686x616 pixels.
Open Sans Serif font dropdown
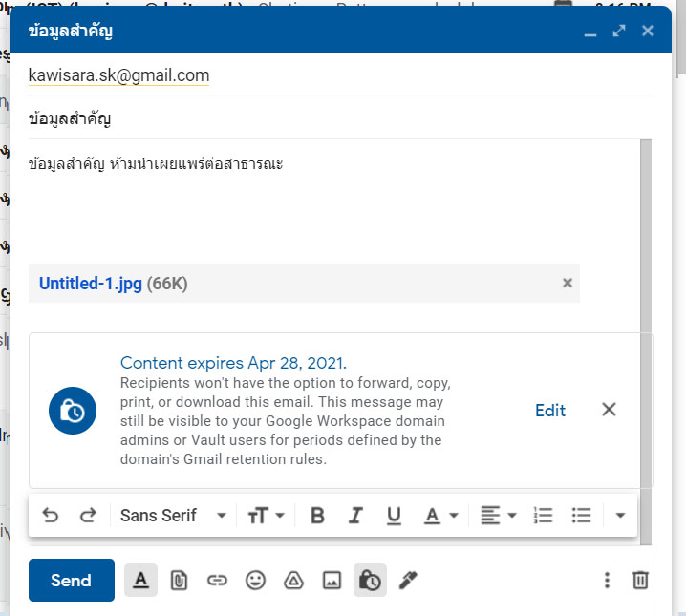pyautogui.click(x=173, y=516)
